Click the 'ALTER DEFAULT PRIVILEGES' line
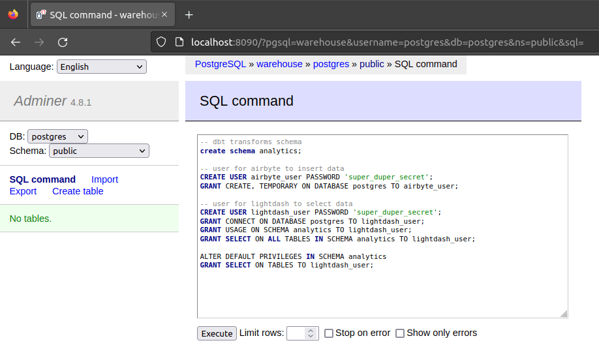This screenshot has width=599, height=364. (x=293, y=256)
